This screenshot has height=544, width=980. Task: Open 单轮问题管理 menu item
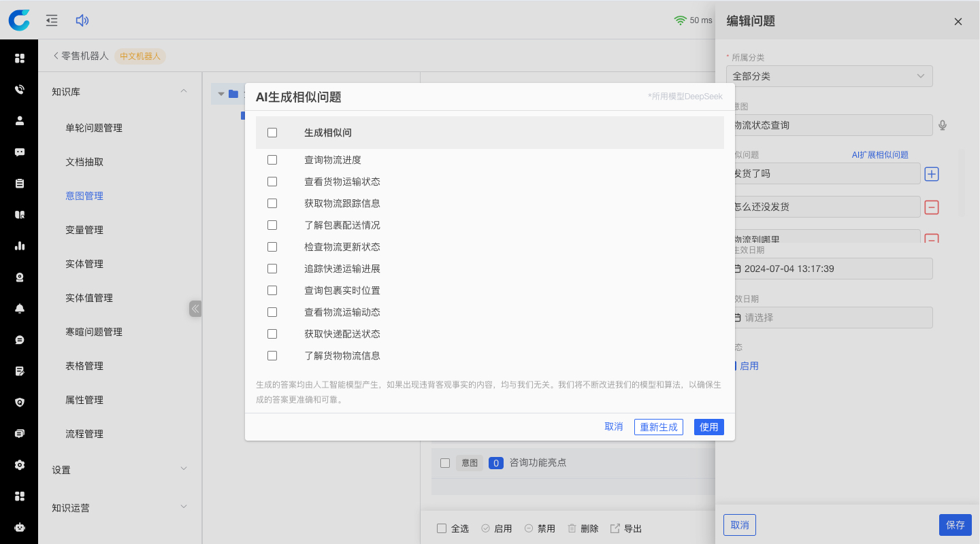(x=94, y=128)
